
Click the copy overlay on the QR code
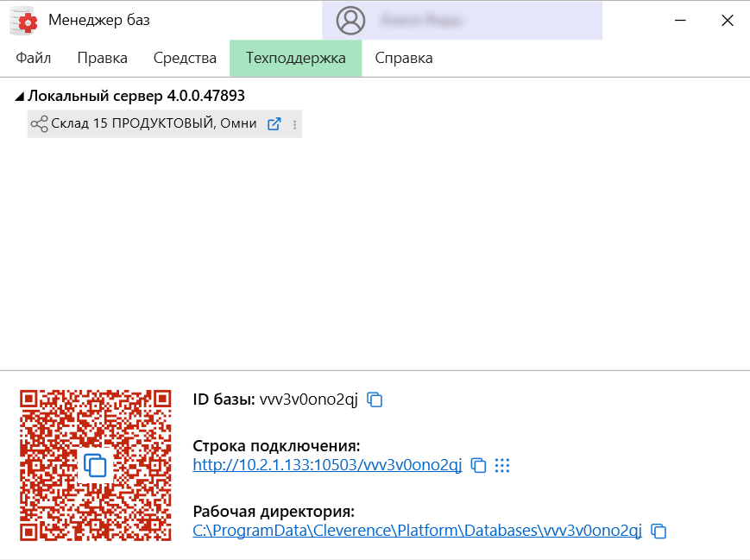coord(95,465)
